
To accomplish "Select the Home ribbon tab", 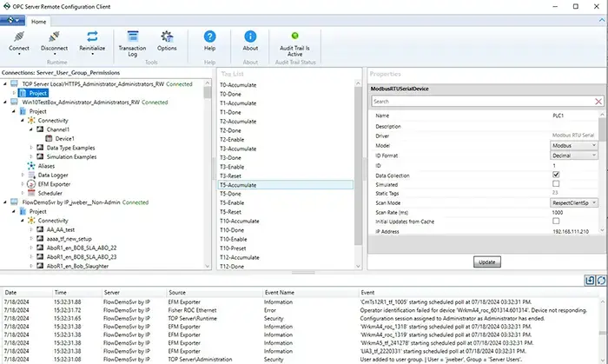I will [x=38, y=22].
